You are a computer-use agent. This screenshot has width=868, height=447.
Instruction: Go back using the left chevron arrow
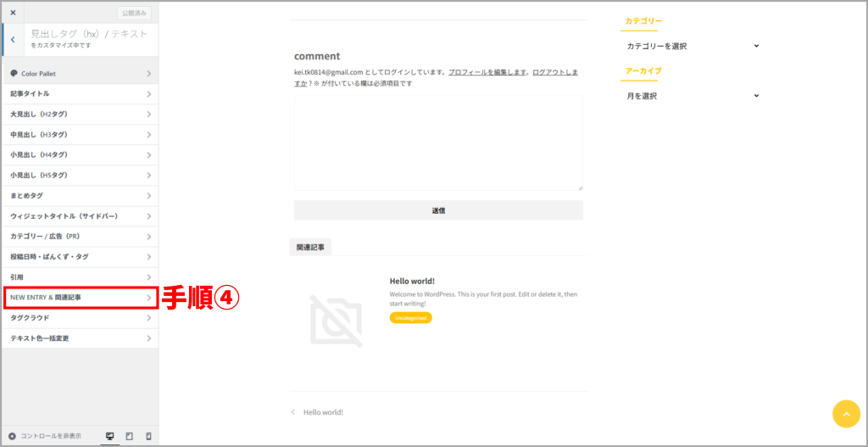tap(13, 39)
